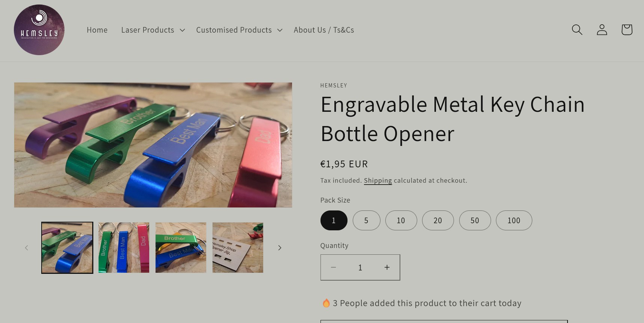Open the shopping cart icon
Viewport: 644px width, 323px height.
(626, 30)
